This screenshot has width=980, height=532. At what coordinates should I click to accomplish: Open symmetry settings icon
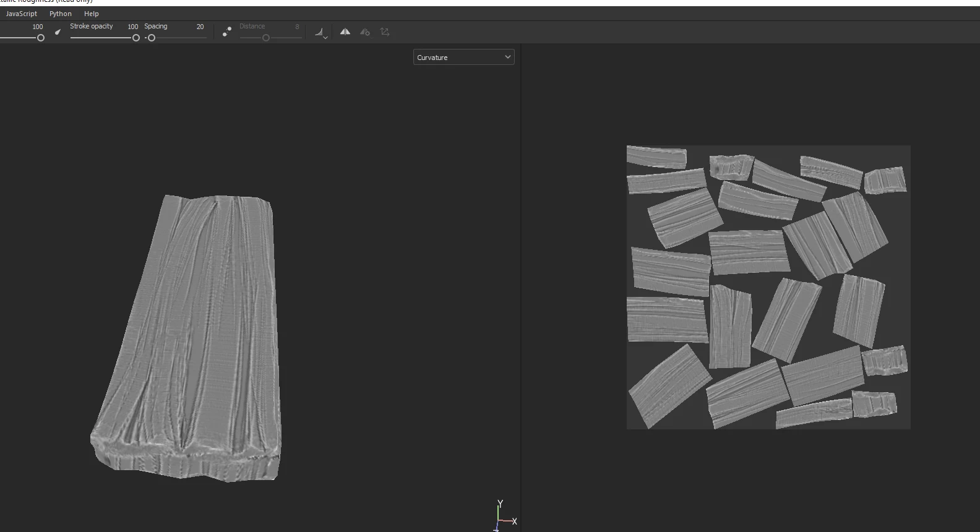click(x=365, y=32)
